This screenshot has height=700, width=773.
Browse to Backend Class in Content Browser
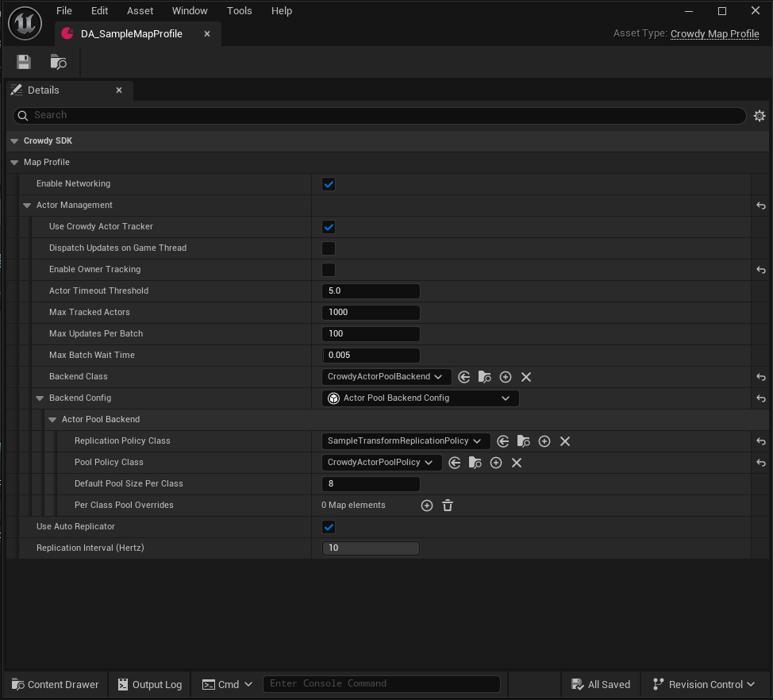[x=485, y=377]
